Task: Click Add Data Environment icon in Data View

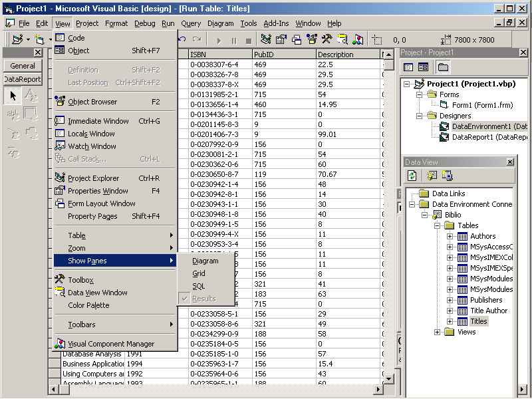Action: click(x=447, y=176)
